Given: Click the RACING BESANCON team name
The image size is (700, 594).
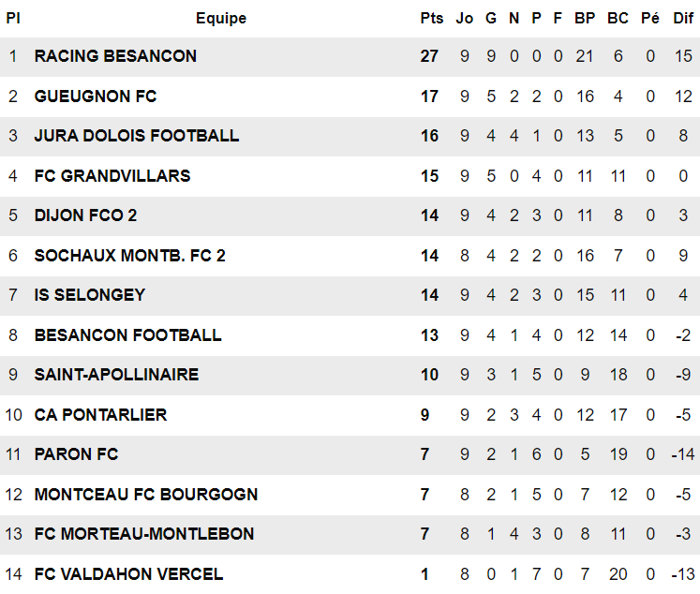Looking at the screenshot, I should point(115,56).
